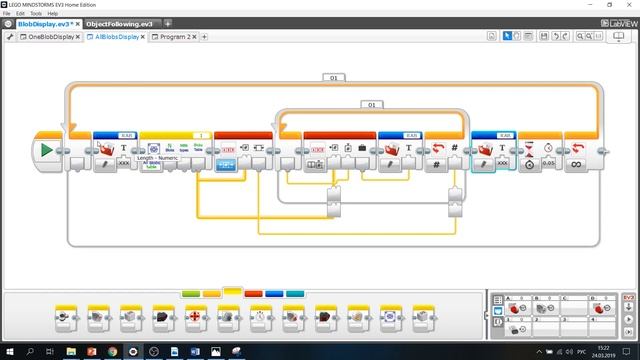Open Chrome from the Windows taskbar
The height and width of the screenshot is (360, 640).
tap(112, 351)
